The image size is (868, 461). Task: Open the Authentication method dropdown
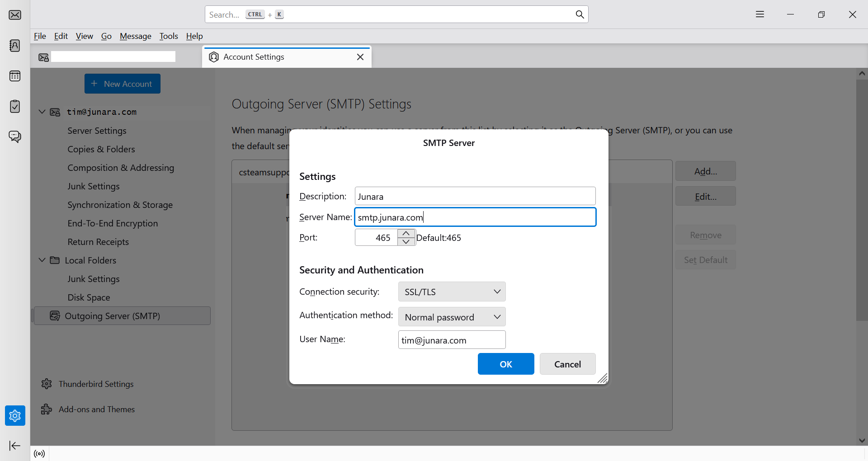click(x=452, y=317)
